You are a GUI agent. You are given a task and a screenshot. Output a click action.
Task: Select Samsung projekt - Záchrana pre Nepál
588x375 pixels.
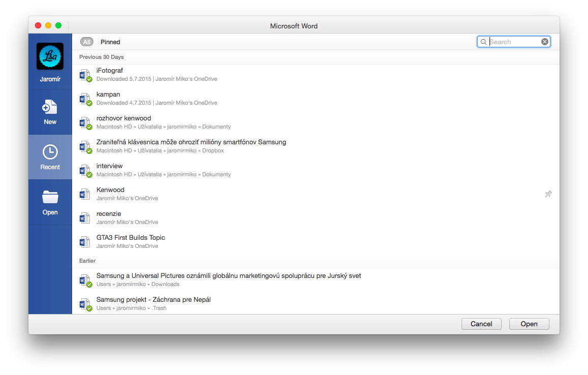click(153, 300)
